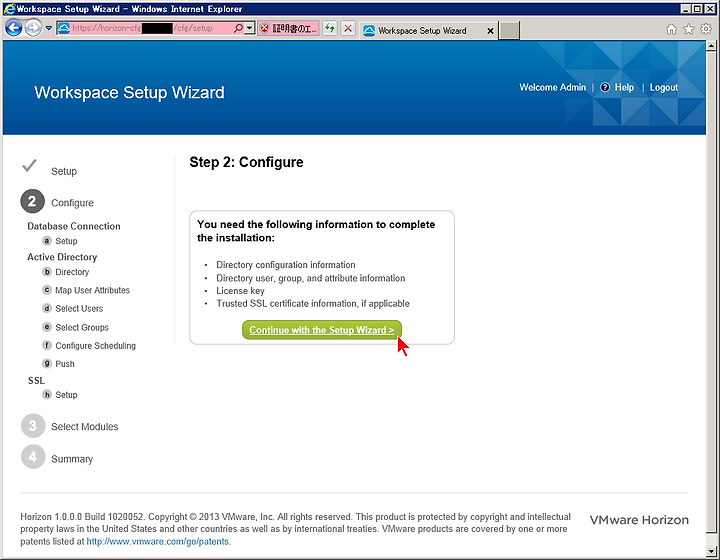The image size is (720, 560).
Task: Open Favorites star icon
Action: click(x=688, y=29)
